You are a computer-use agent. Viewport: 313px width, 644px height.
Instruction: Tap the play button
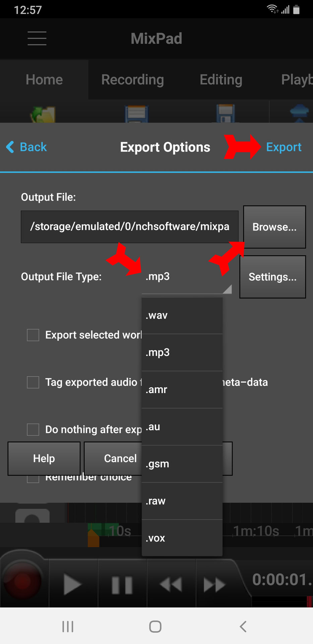(x=73, y=585)
